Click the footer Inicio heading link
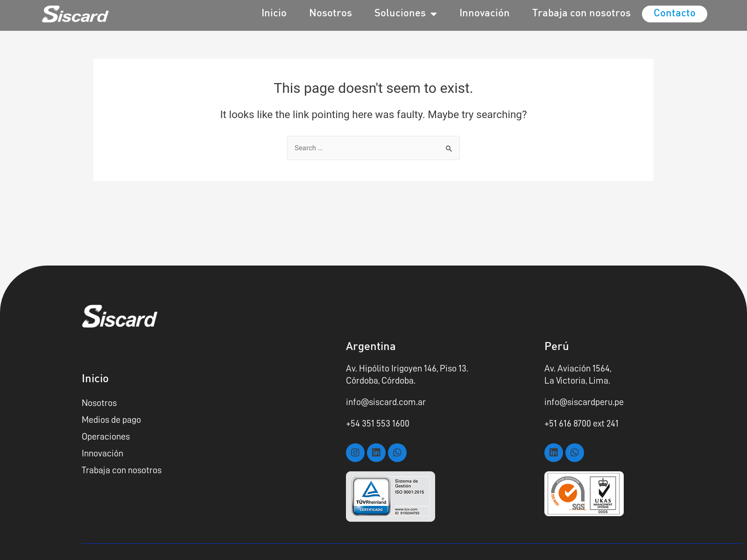 click(x=95, y=378)
